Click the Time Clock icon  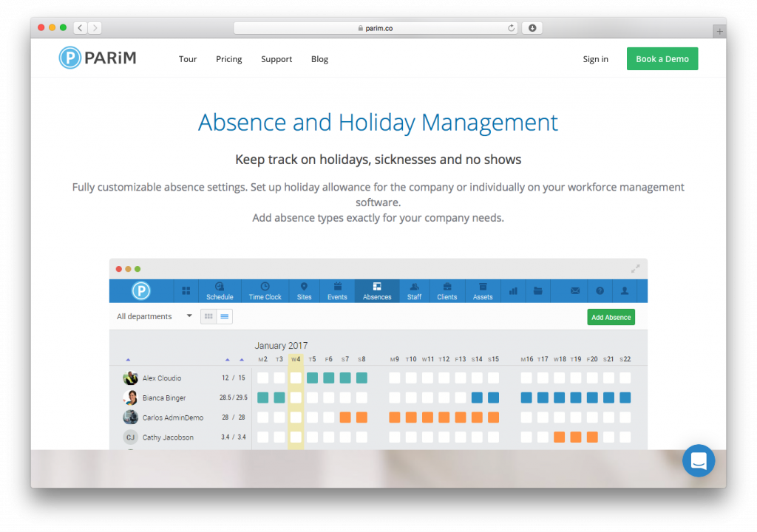coord(265,290)
